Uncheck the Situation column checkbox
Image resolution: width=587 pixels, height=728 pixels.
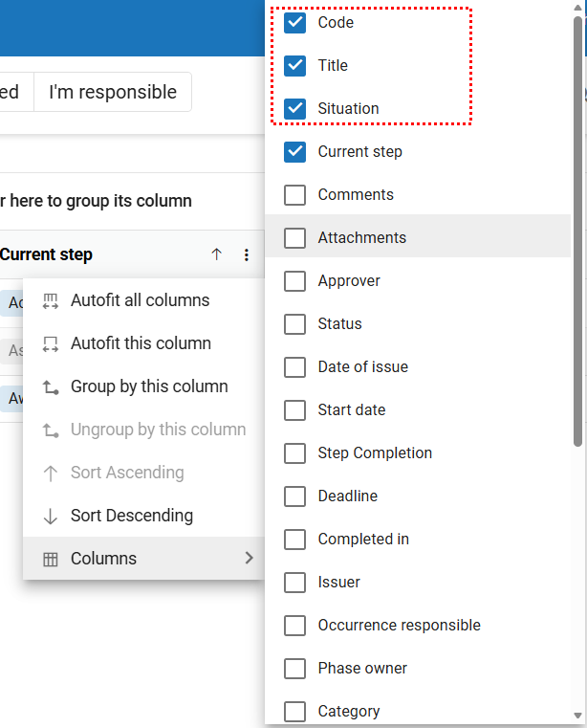[295, 108]
